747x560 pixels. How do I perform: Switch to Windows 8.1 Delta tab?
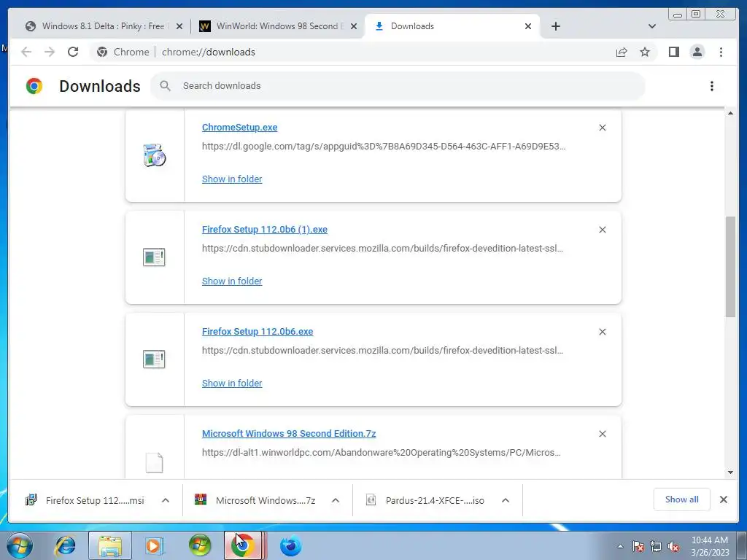[x=104, y=26]
